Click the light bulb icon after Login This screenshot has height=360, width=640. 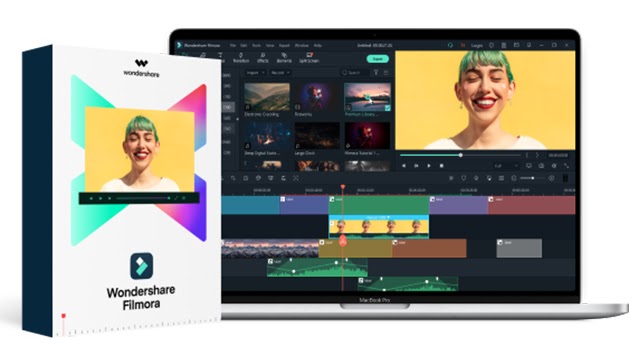click(x=491, y=45)
